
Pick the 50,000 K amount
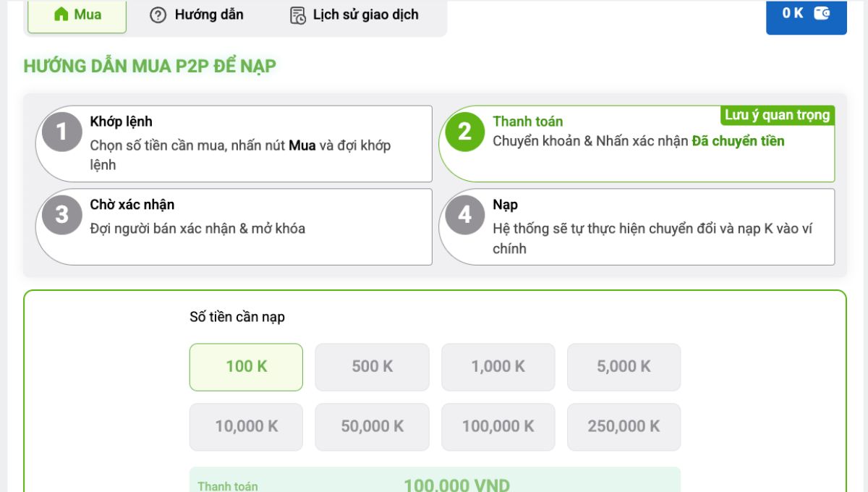(373, 427)
